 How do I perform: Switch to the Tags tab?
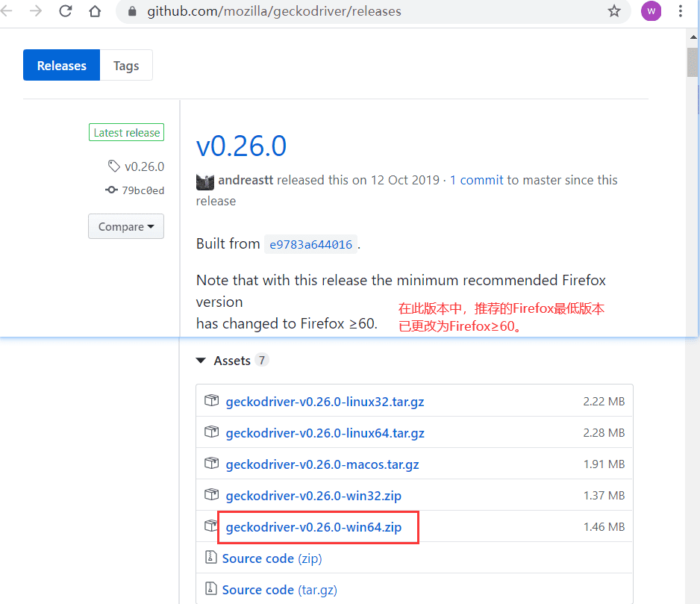coord(126,65)
